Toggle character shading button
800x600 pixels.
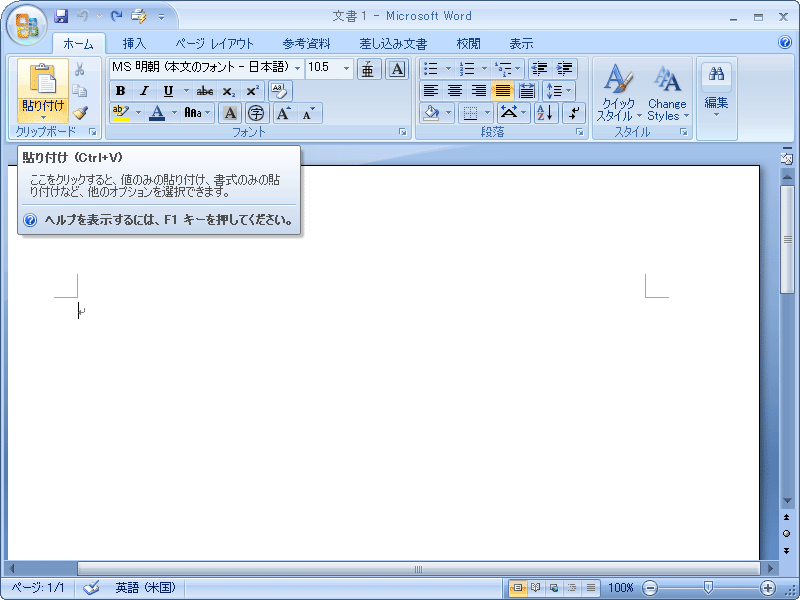pyautogui.click(x=230, y=113)
